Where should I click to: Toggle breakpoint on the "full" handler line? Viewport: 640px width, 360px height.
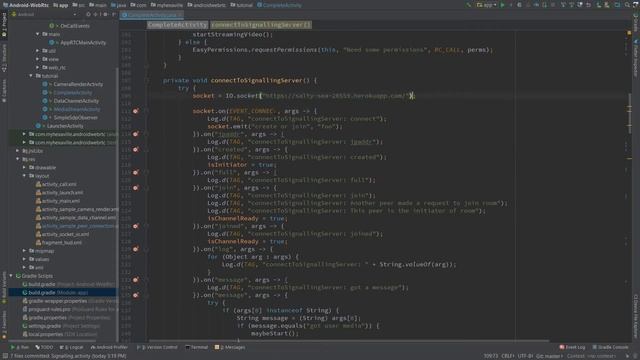(136, 172)
